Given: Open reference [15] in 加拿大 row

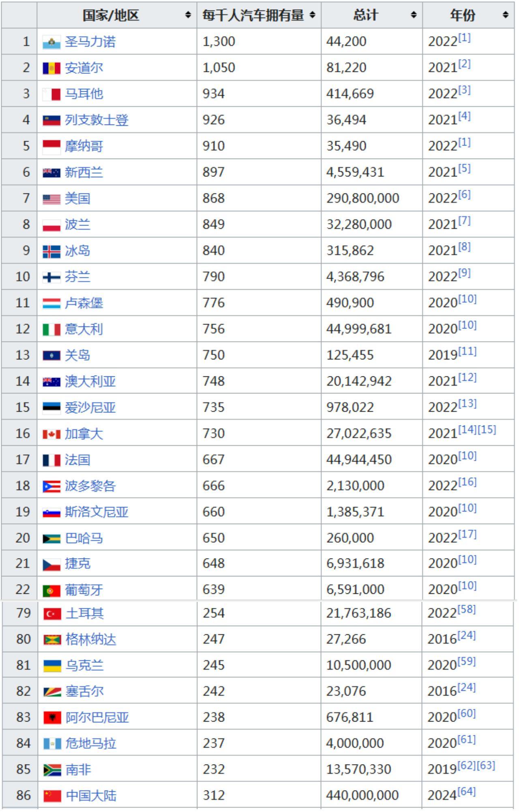Looking at the screenshot, I should [x=487, y=430].
